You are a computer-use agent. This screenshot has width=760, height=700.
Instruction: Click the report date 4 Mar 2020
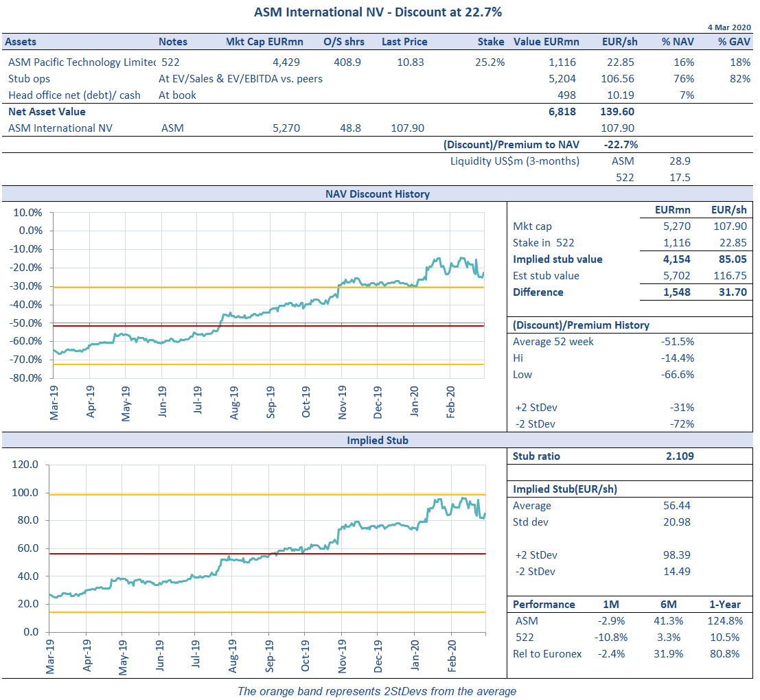[x=730, y=27]
